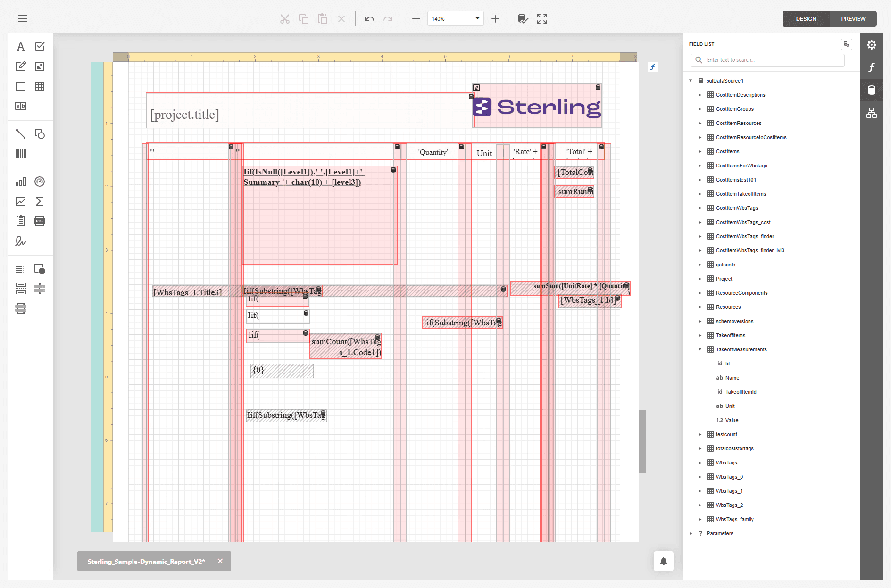Select the Label control tool
Image resolution: width=891 pixels, height=588 pixels.
tap(21, 47)
